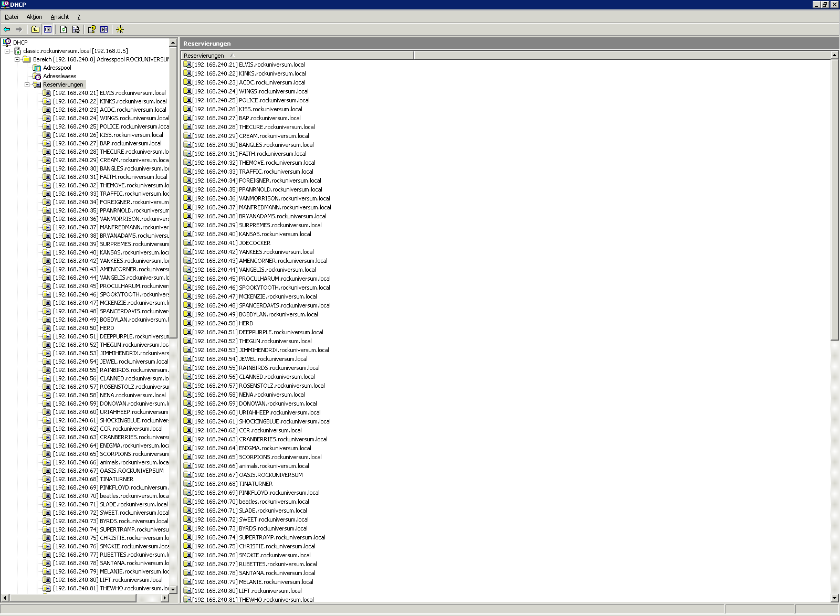Select [192.168.240.50] HERD in the tree
This screenshot has height=616, width=840.
(83, 328)
